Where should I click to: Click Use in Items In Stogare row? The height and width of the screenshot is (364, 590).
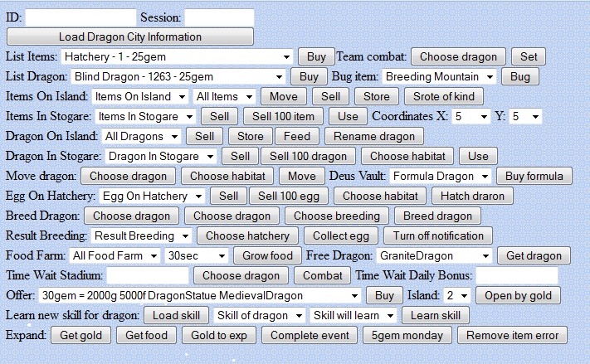click(x=348, y=117)
